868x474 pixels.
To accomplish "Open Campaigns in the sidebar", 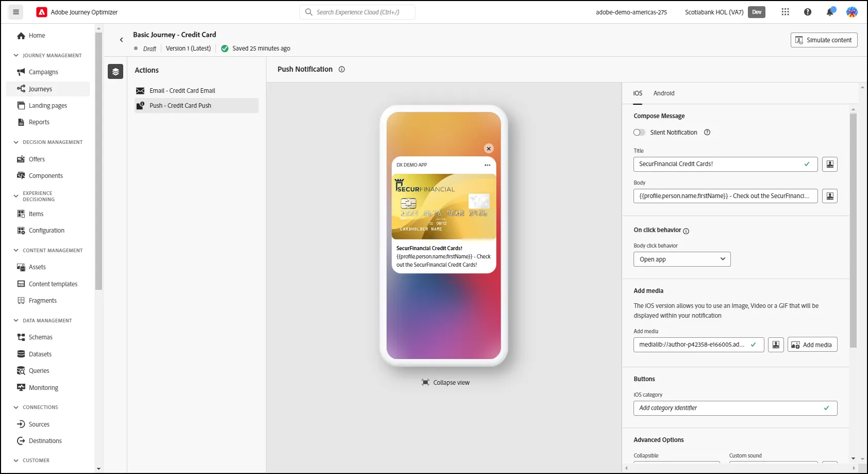I will pyautogui.click(x=43, y=72).
